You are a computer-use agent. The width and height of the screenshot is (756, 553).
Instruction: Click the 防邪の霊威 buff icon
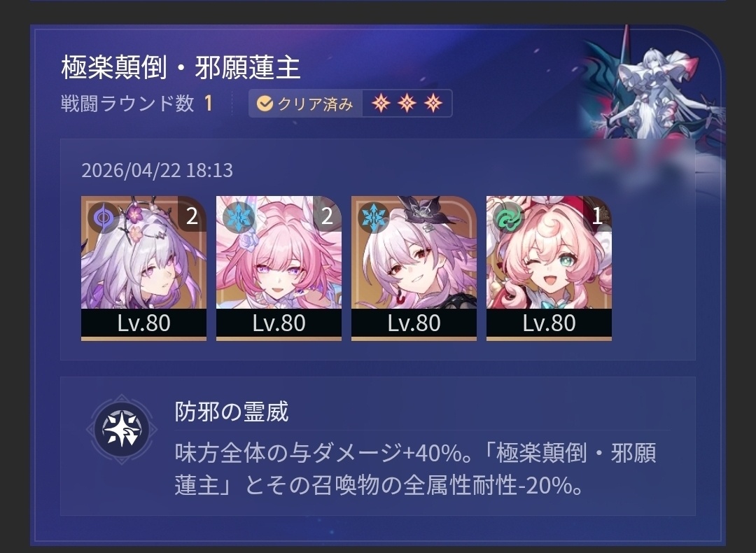tap(122, 429)
